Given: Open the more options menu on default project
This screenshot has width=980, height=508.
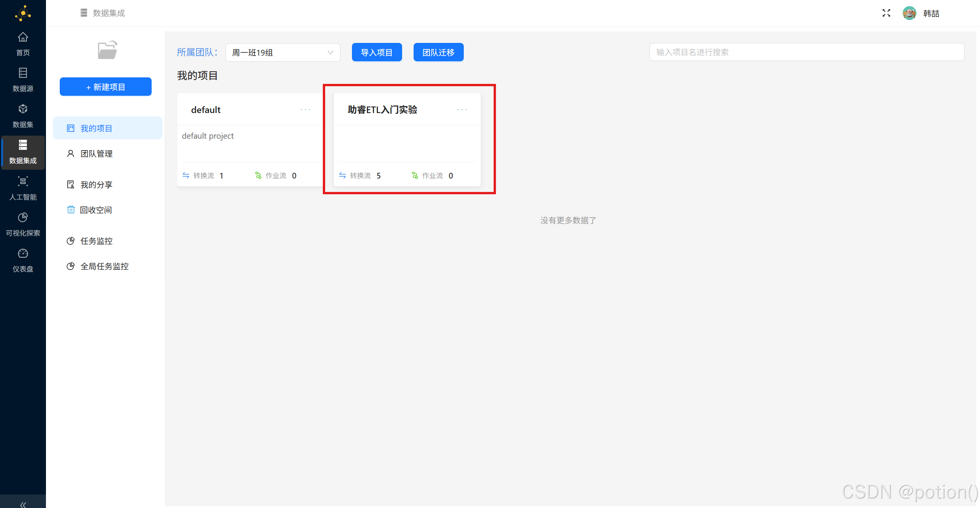Looking at the screenshot, I should click(x=305, y=110).
